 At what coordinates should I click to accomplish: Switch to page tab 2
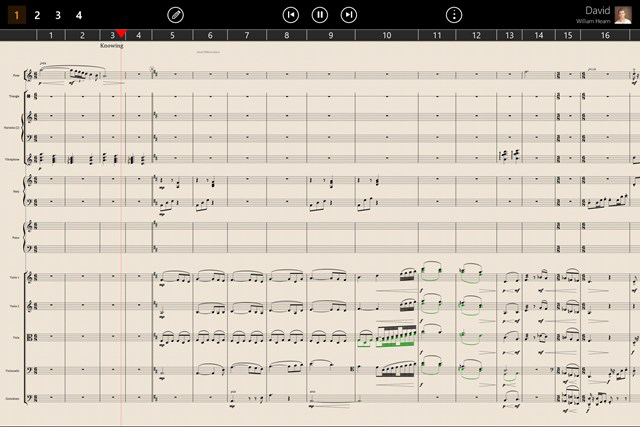[37, 15]
